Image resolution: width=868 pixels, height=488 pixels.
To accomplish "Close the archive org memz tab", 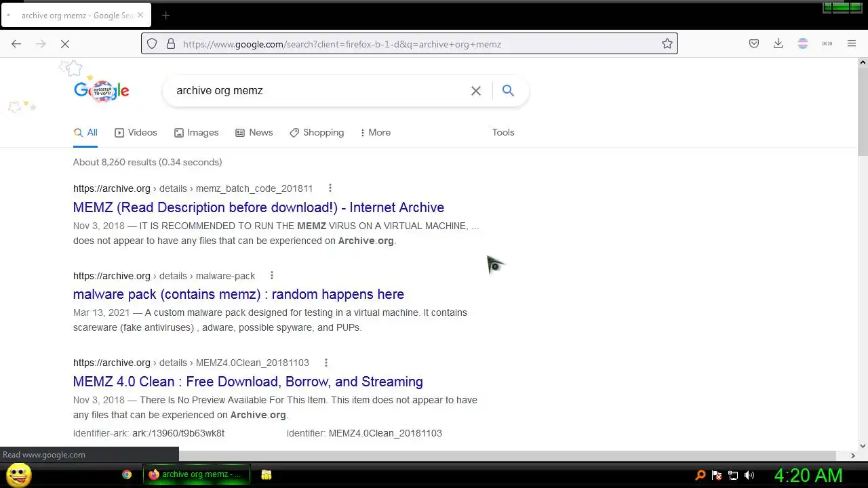I will 140,16.
